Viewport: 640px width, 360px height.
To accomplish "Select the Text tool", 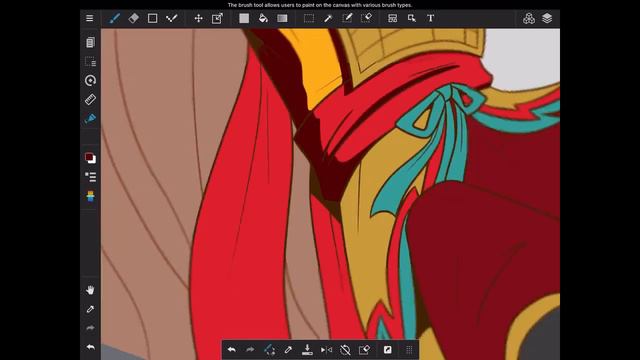I will (x=431, y=18).
